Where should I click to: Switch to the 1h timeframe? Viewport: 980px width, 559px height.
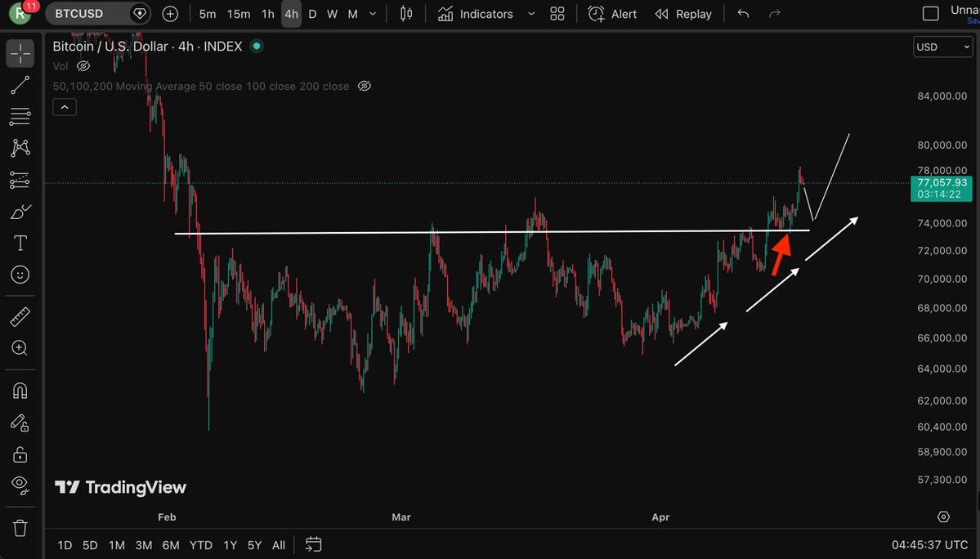[x=267, y=14]
